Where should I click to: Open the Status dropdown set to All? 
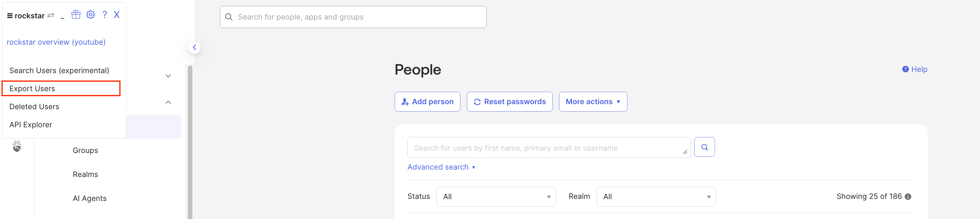(x=496, y=197)
